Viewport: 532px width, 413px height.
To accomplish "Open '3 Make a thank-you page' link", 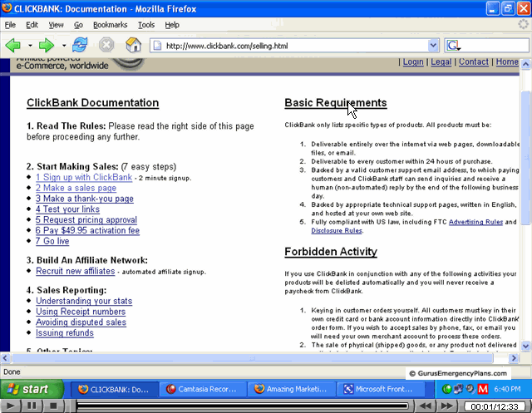I will pos(85,199).
